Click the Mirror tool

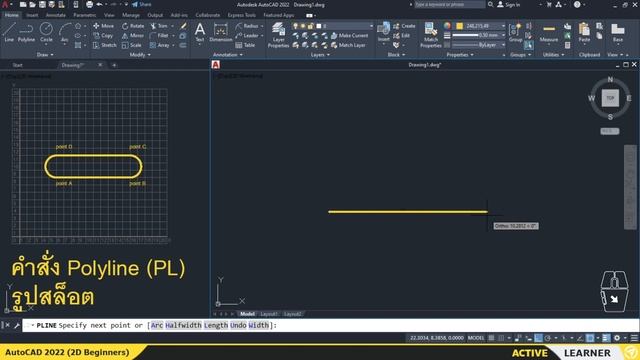point(133,36)
